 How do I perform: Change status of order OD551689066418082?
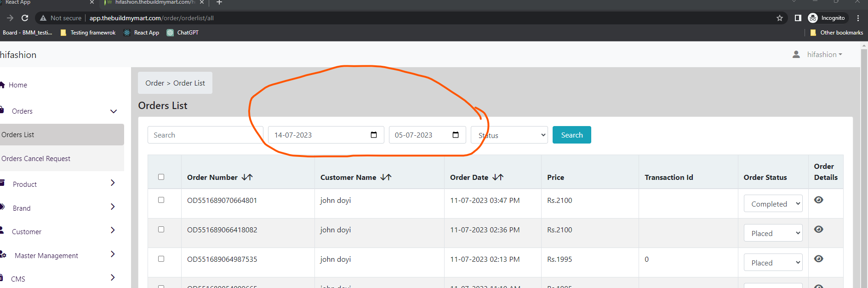click(773, 233)
